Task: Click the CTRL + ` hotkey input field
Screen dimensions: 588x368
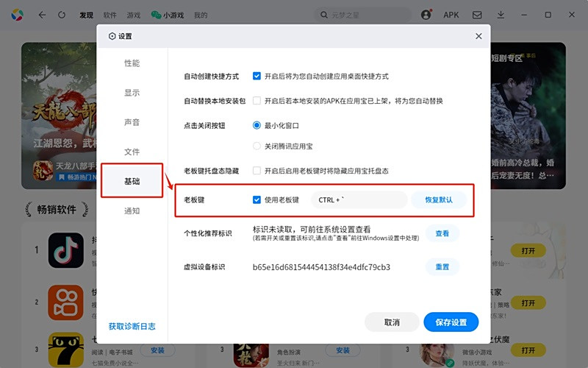Action: click(359, 199)
